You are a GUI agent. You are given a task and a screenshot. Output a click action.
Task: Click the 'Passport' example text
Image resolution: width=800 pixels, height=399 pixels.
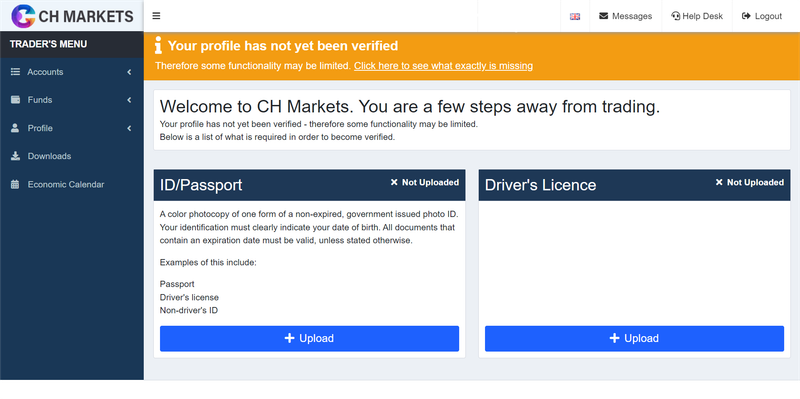pyautogui.click(x=177, y=284)
